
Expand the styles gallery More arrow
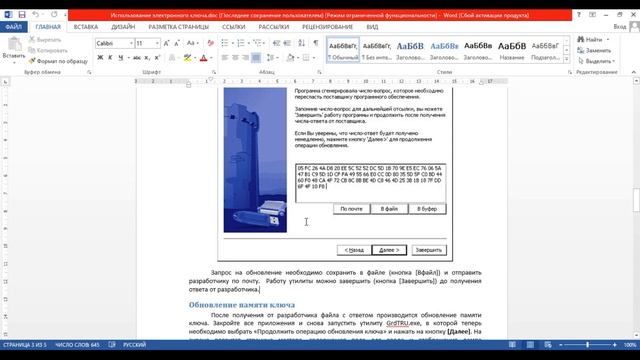coord(567,59)
